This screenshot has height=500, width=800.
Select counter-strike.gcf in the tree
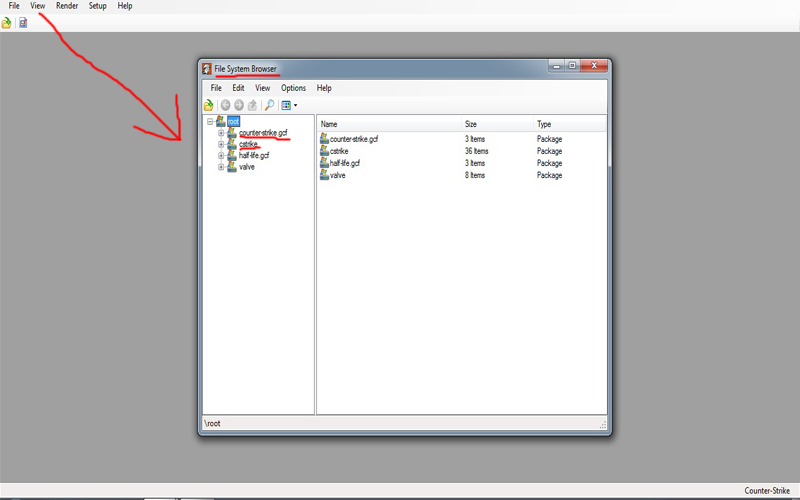tap(263, 133)
